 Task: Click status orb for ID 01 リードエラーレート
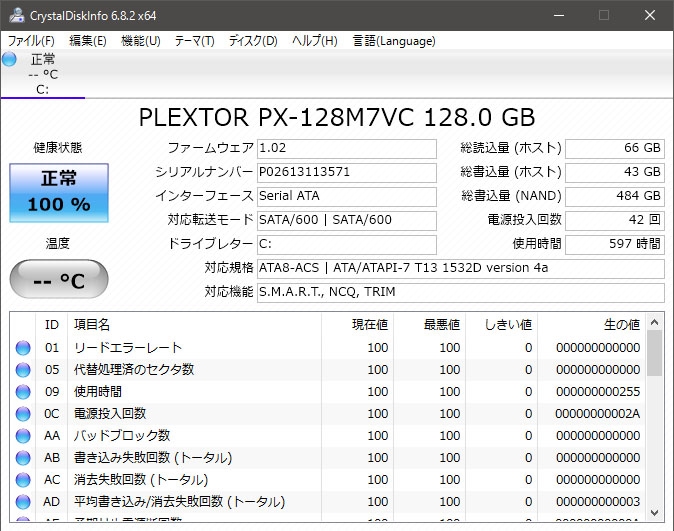tap(23, 347)
